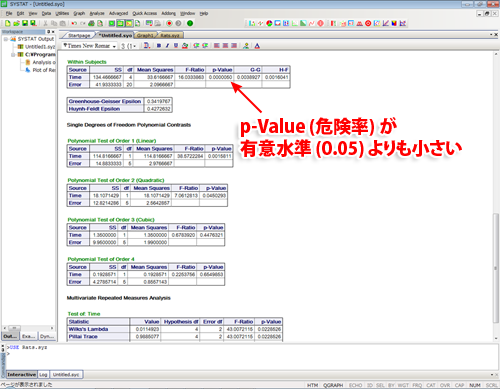Image resolution: width=500 pixels, height=389 pixels.
Task: Open the Times New Roman font dropdown
Action: (x=90, y=46)
